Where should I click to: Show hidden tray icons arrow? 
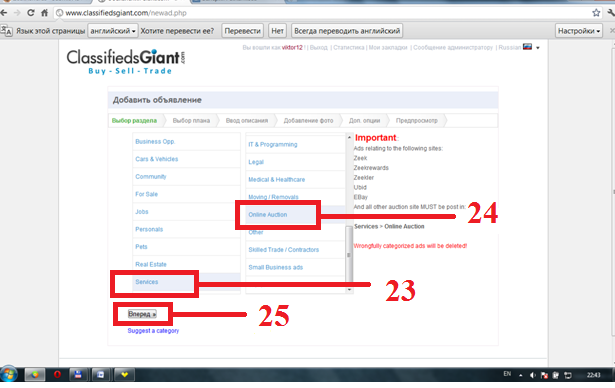(x=520, y=375)
